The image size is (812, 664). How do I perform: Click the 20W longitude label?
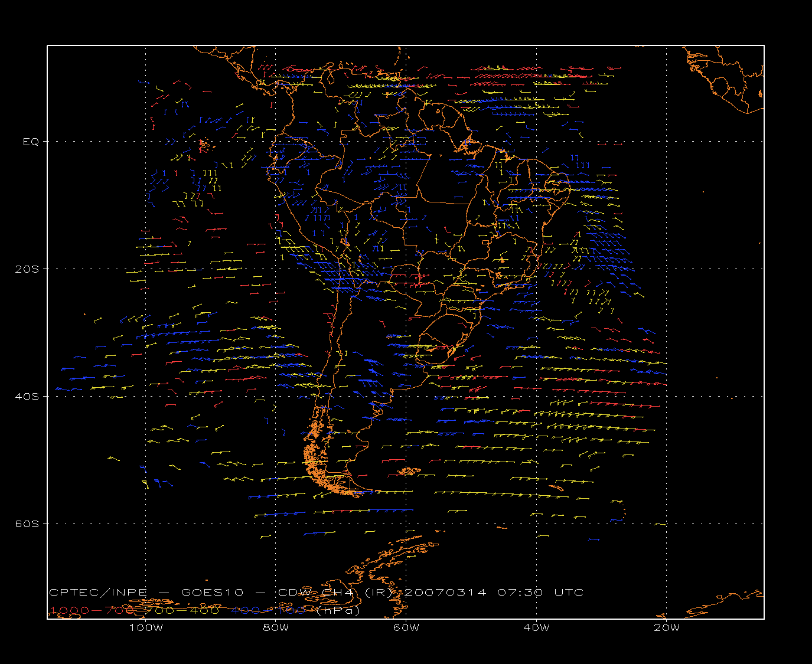tap(667, 627)
